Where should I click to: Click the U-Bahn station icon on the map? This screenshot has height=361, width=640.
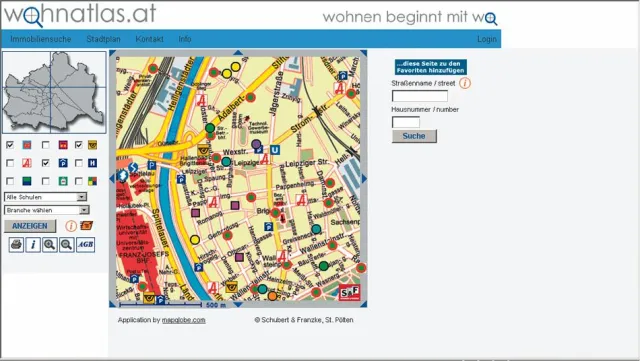click(275, 150)
